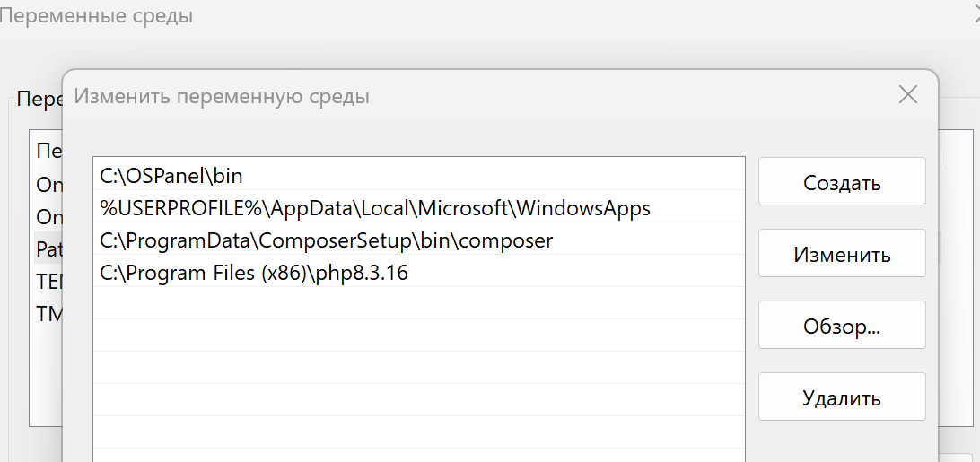Select the ComposerSetup\bin\composer path entry
Image resolution: width=980 pixels, height=462 pixels.
pos(327,240)
